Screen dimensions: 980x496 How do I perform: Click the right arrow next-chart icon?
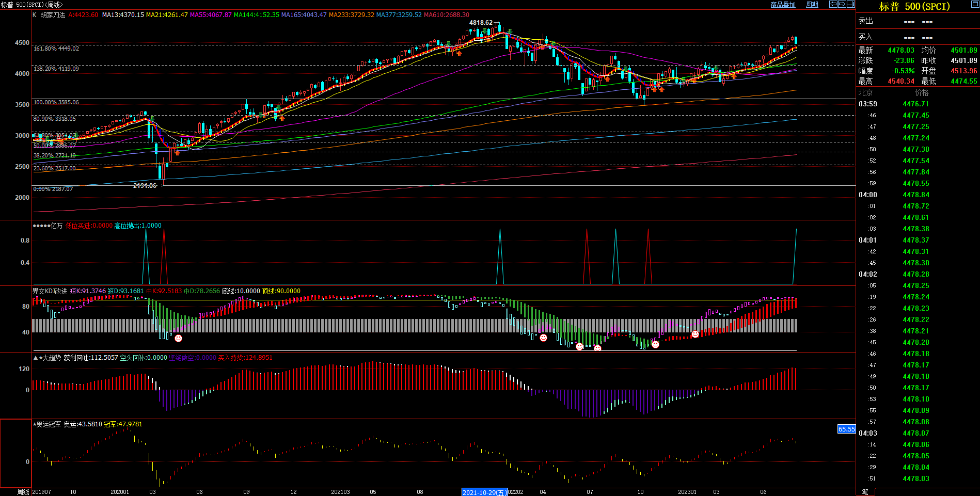[x=842, y=4]
